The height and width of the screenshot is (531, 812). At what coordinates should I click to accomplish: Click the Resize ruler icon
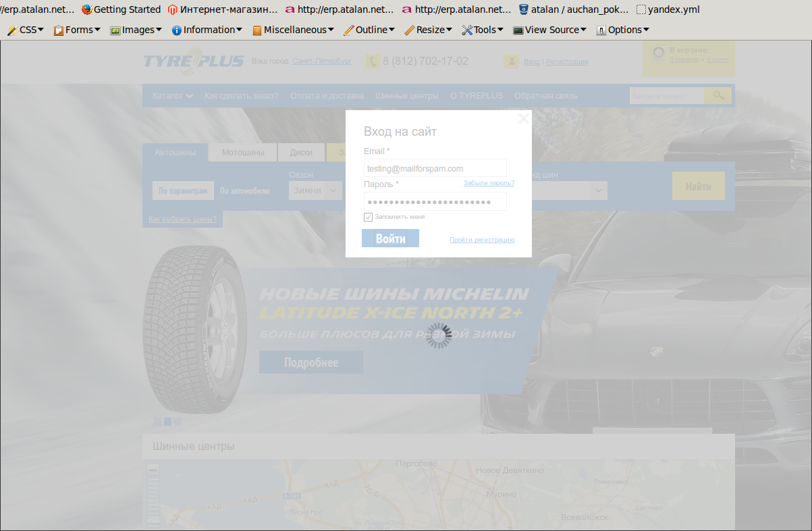pyautogui.click(x=410, y=30)
